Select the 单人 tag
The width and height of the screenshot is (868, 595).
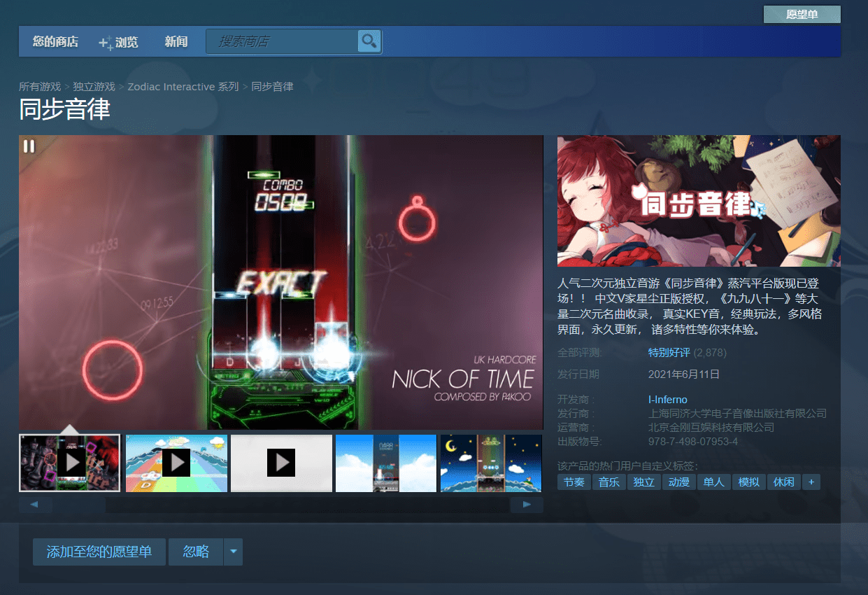tap(714, 482)
